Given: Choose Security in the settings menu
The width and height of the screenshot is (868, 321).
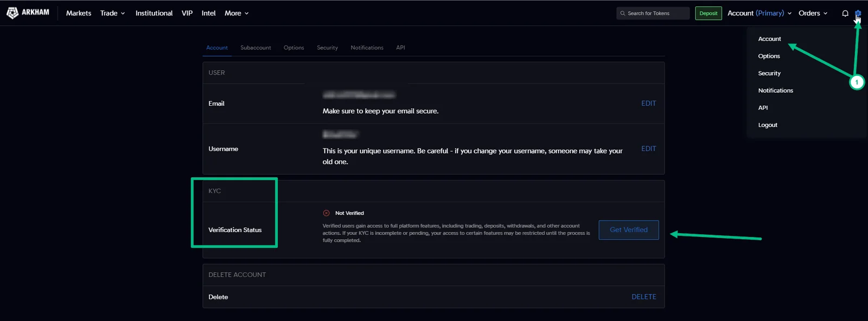Looking at the screenshot, I should coord(769,73).
